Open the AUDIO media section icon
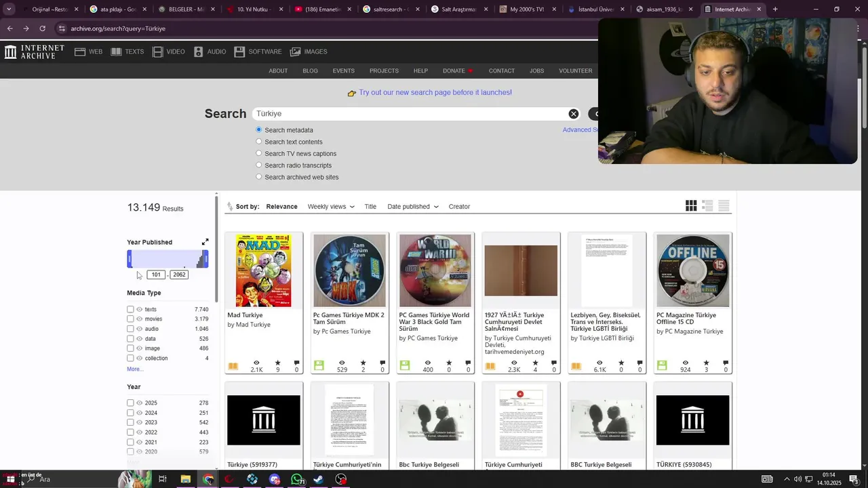Image resolution: width=868 pixels, height=488 pixels. [199, 52]
